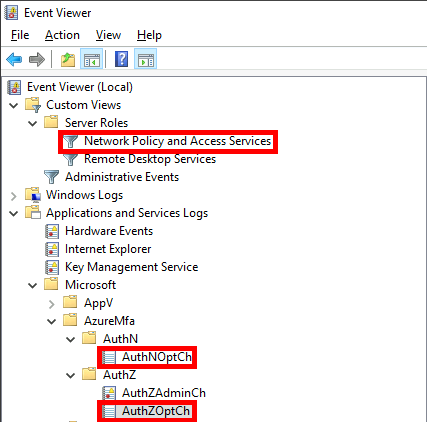Click the Up One Level folder icon

(x=68, y=60)
